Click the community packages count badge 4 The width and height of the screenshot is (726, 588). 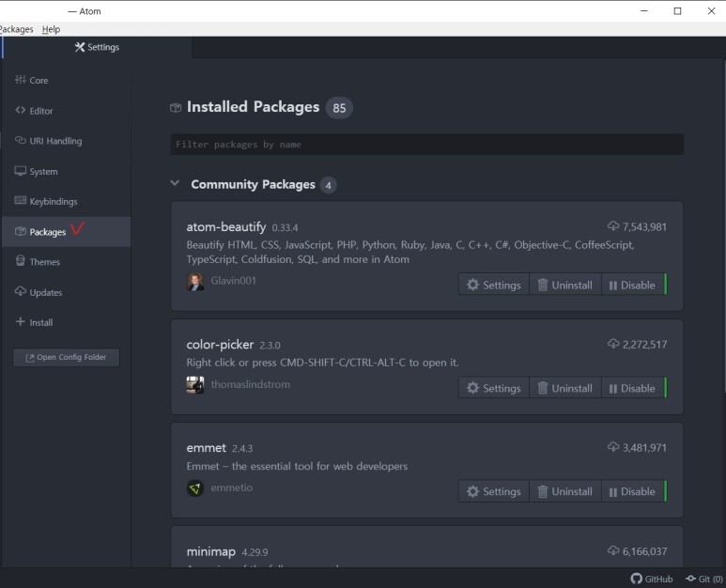pos(329,185)
